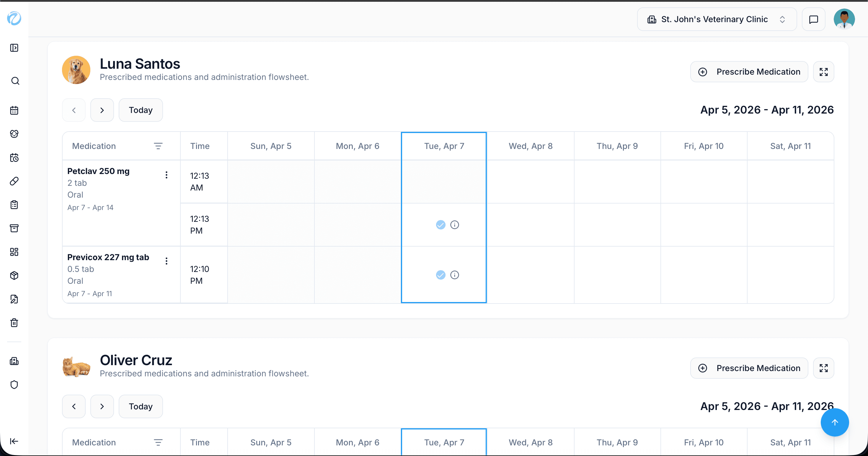Image resolution: width=868 pixels, height=456 pixels.
Task: Open the calendar-clock schedule sidebar icon
Action: [x=14, y=158]
